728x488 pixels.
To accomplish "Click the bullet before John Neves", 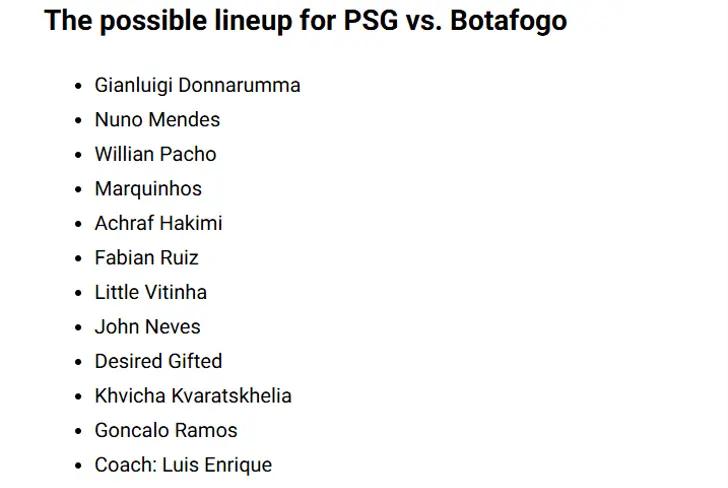I will pos(78,328).
